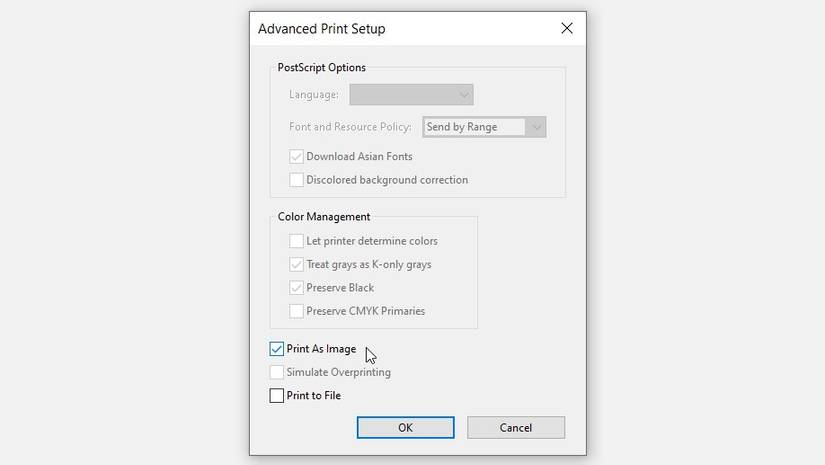The width and height of the screenshot is (825, 465).
Task: Enable Preserve CMYK Primaries
Action: [297, 311]
